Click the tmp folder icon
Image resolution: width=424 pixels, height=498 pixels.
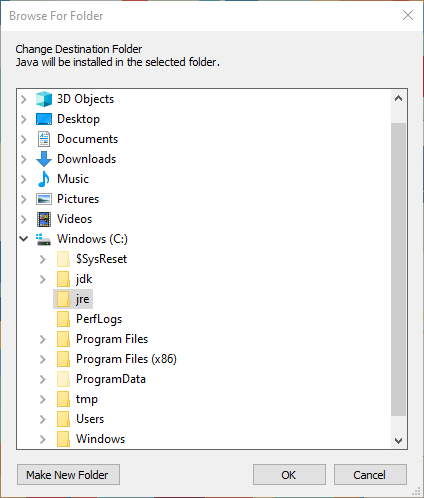tap(63, 399)
